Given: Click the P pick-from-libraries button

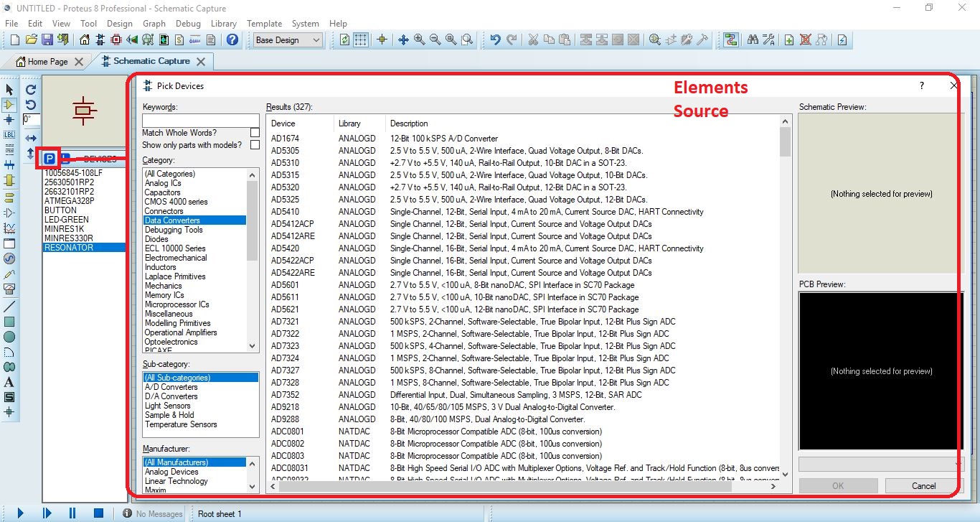Looking at the screenshot, I should [50, 159].
